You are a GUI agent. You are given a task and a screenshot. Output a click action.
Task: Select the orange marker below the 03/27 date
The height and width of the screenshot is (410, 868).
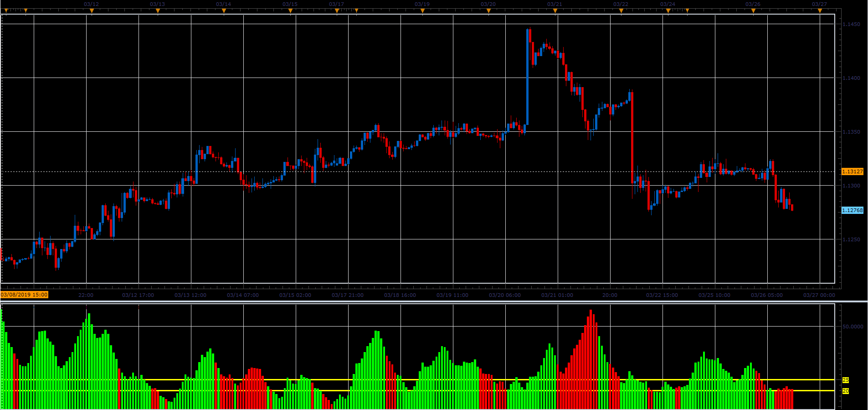[x=820, y=11]
